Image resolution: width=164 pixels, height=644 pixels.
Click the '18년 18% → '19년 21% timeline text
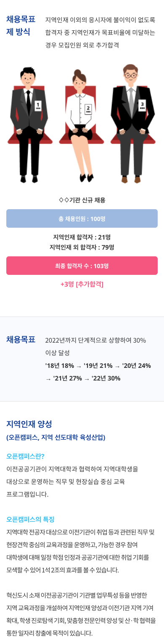click(x=79, y=365)
